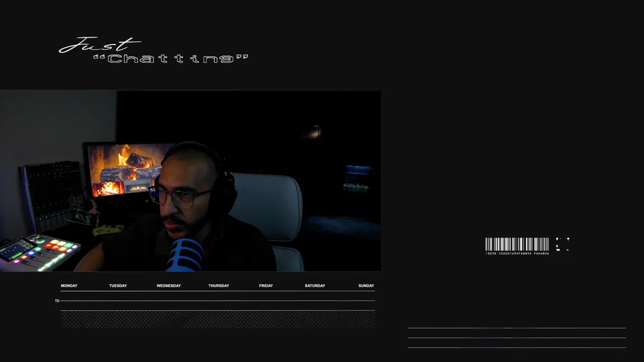
Task: Click the "Chatting" title text
Action: click(x=171, y=59)
